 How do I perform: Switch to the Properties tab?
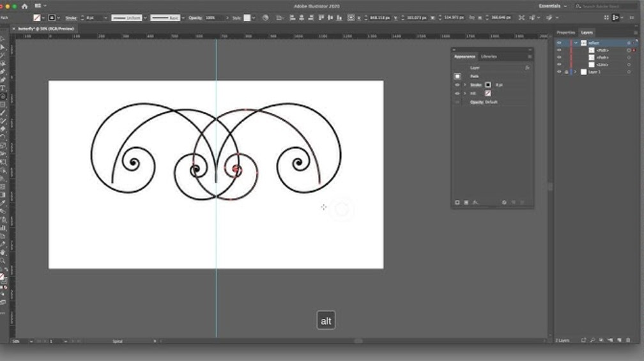pyautogui.click(x=565, y=32)
